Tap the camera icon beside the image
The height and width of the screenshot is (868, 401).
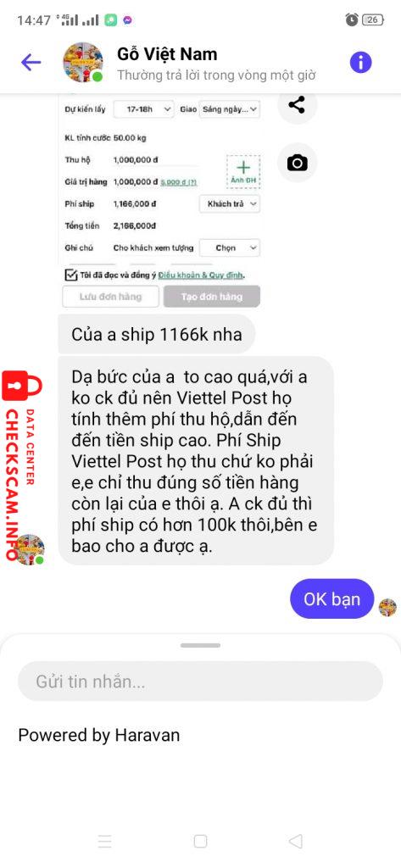pyautogui.click(x=297, y=163)
